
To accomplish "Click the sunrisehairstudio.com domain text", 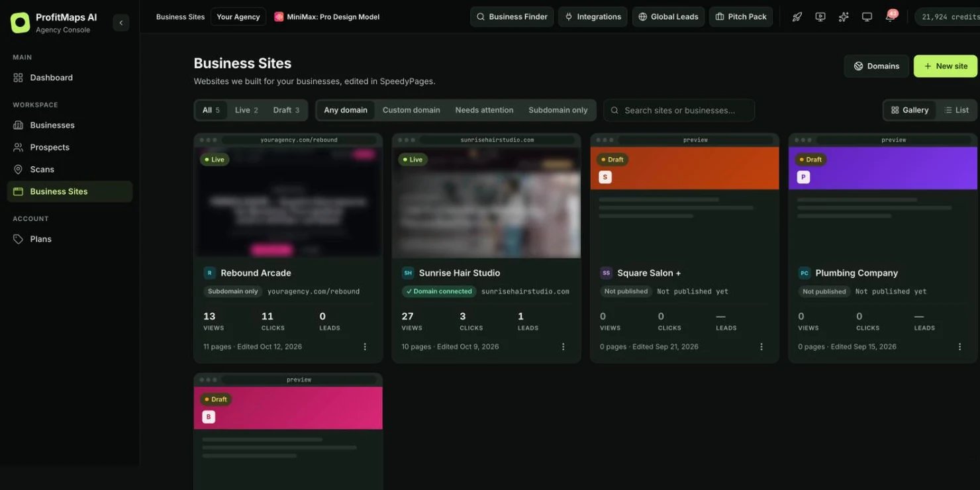I will [x=525, y=291].
